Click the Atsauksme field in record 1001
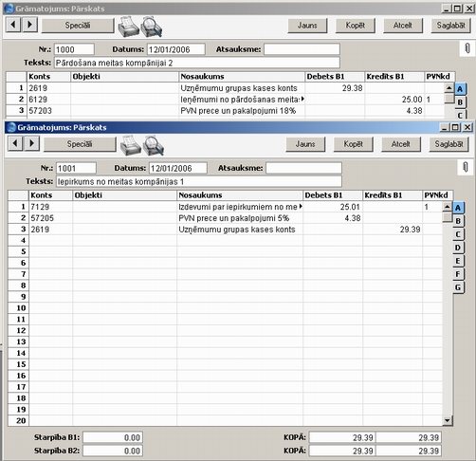Screen dimensions: 476x461 pyautogui.click(x=303, y=168)
